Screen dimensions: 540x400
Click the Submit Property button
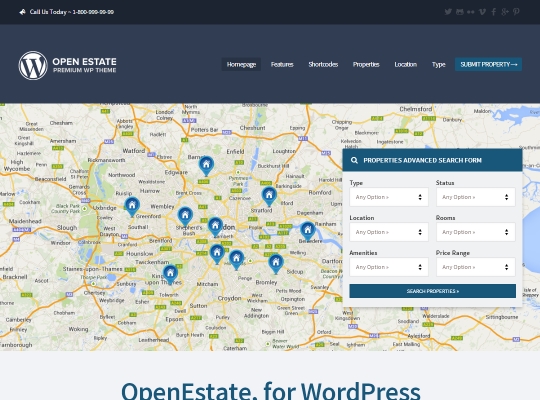(x=488, y=64)
